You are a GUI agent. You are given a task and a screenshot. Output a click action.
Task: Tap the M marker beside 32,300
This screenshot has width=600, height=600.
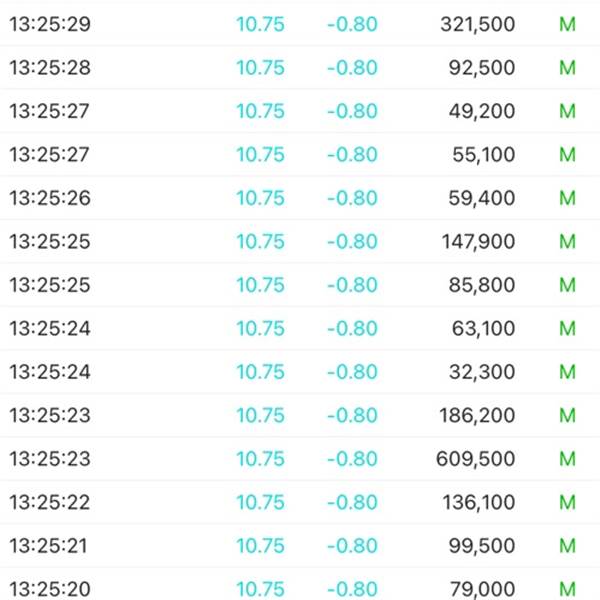[567, 372]
